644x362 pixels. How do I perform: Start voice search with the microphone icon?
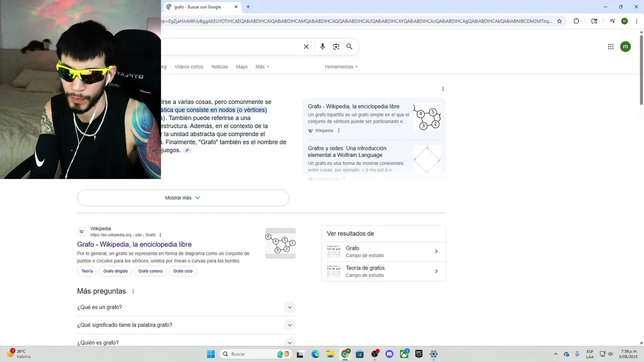click(x=323, y=47)
